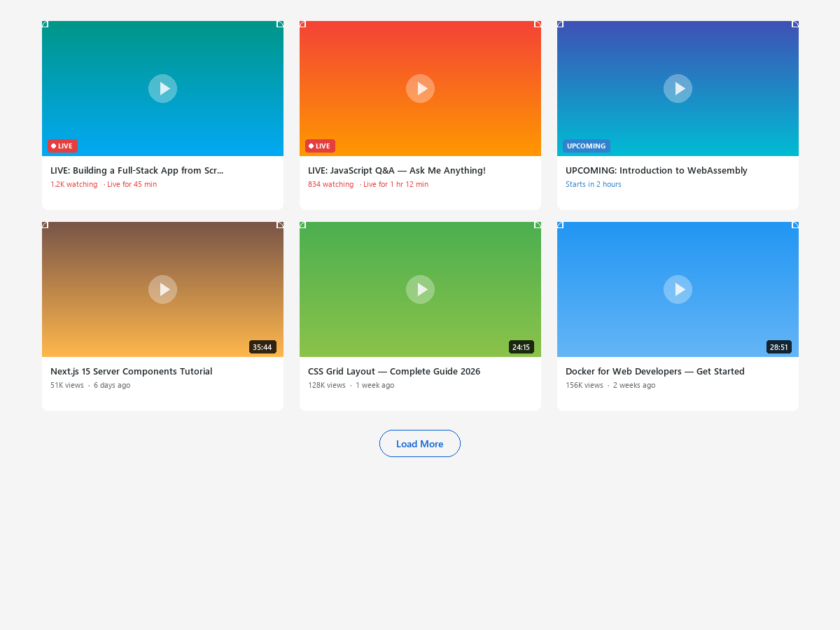Play the CSS Grid Layout guide video
Screen dimensions: 840x630
(x=420, y=289)
